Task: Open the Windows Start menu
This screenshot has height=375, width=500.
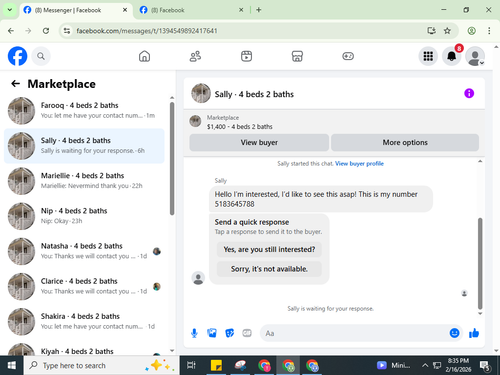Action: tap(12, 365)
